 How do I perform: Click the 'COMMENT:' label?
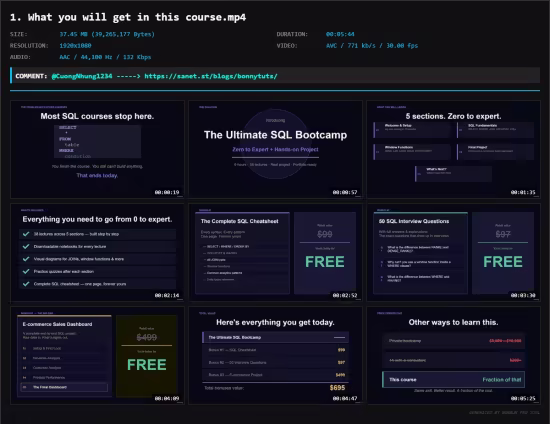tap(31, 76)
